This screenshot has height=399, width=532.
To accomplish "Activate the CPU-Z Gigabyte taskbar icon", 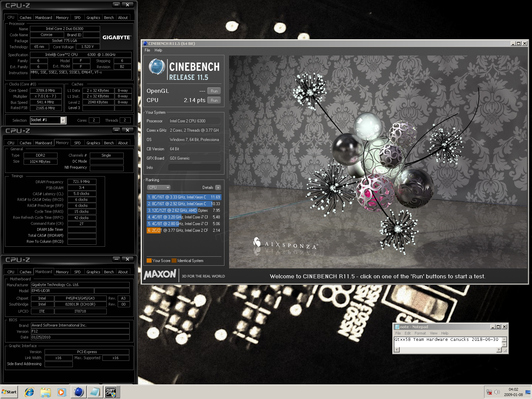I will click(111, 392).
